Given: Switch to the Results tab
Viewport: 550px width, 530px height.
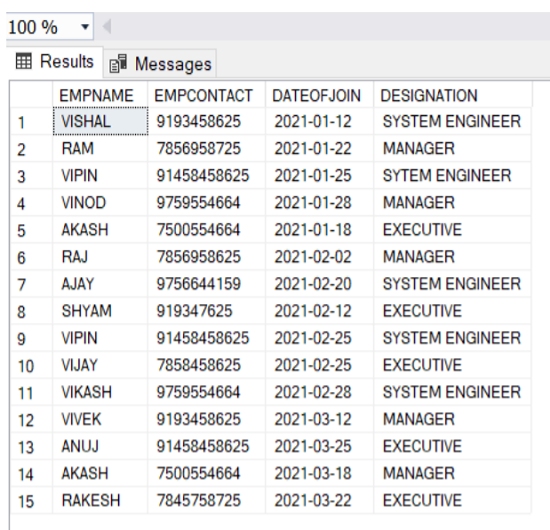Looking at the screenshot, I should pos(55,62).
